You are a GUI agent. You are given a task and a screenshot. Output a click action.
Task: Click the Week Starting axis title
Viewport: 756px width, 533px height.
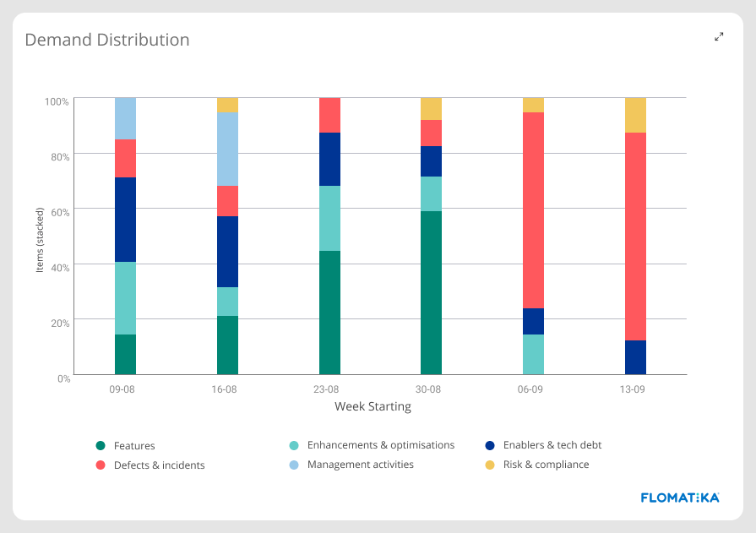375,406
